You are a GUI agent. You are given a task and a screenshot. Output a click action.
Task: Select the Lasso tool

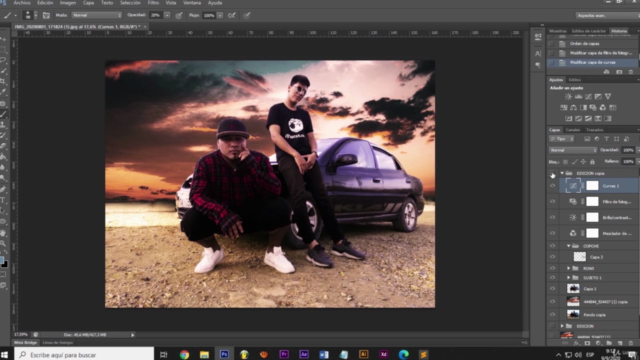click(x=4, y=60)
